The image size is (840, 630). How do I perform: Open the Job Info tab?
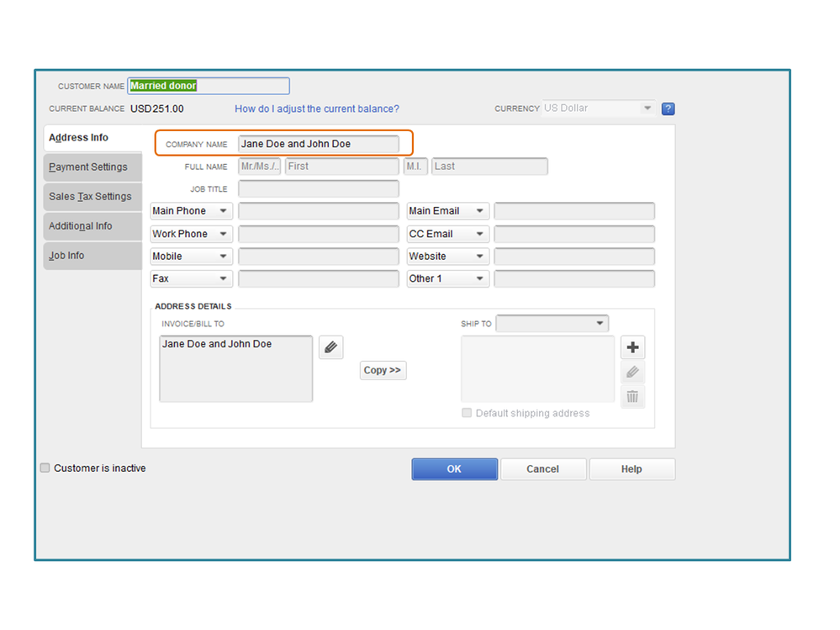tap(92, 256)
